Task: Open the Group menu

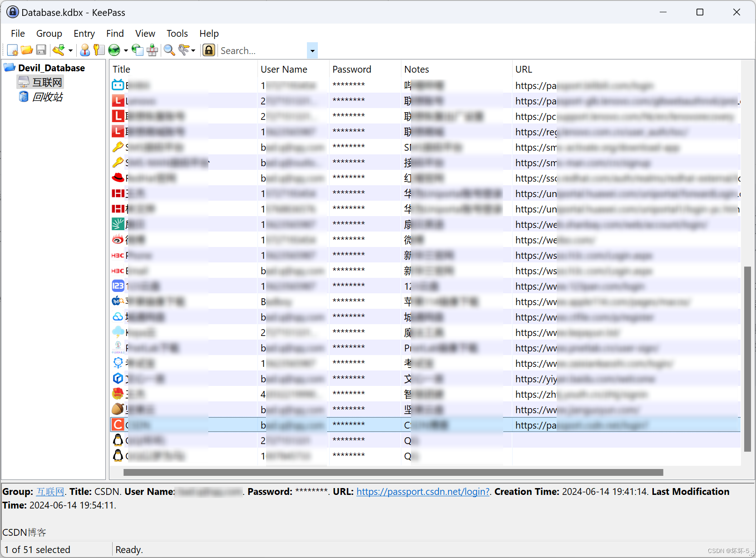Action: [49, 33]
